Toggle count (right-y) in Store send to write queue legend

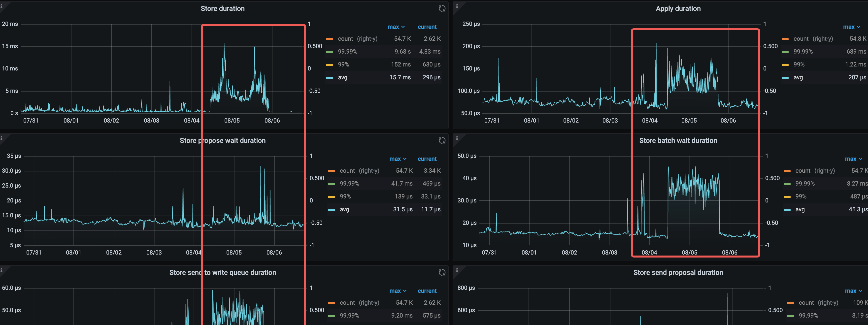tap(360, 303)
